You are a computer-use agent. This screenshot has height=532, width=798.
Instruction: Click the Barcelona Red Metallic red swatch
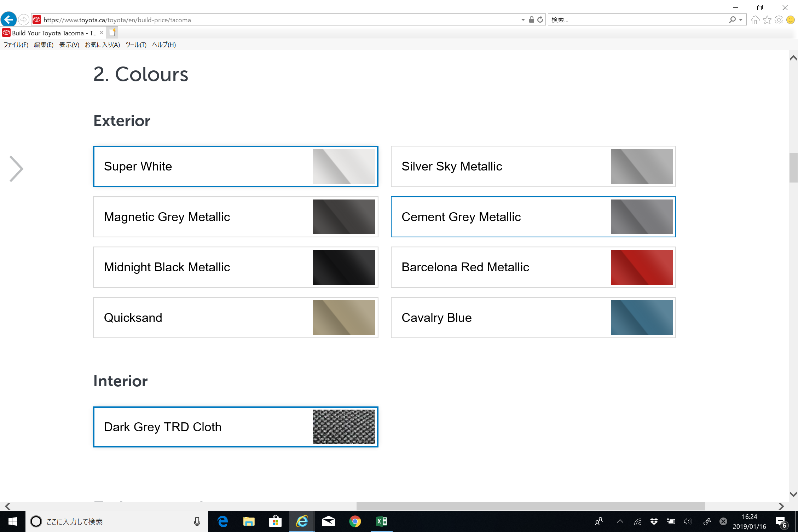642,267
